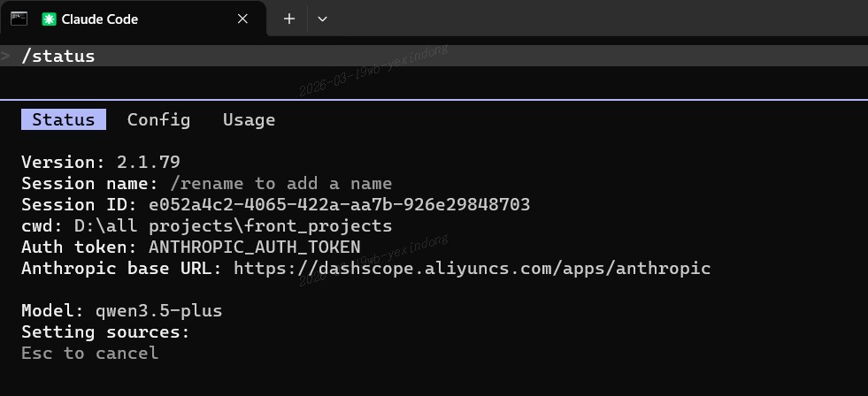
Task: Open a new terminal tab with plus
Action: click(x=289, y=19)
